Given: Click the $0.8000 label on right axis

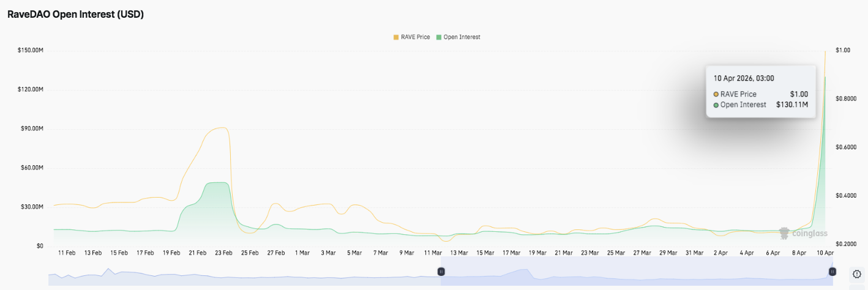Looking at the screenshot, I should point(847,99).
